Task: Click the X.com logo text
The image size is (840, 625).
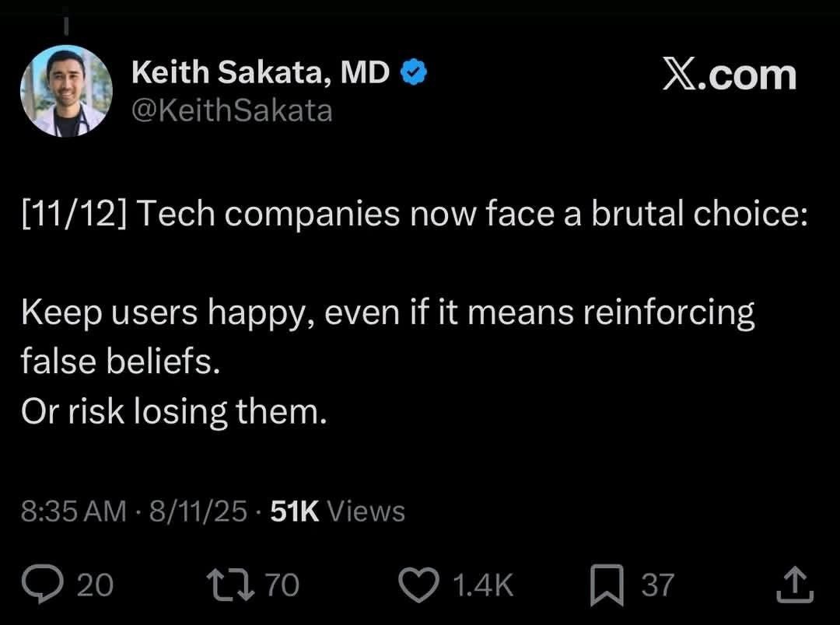Action: [x=729, y=75]
